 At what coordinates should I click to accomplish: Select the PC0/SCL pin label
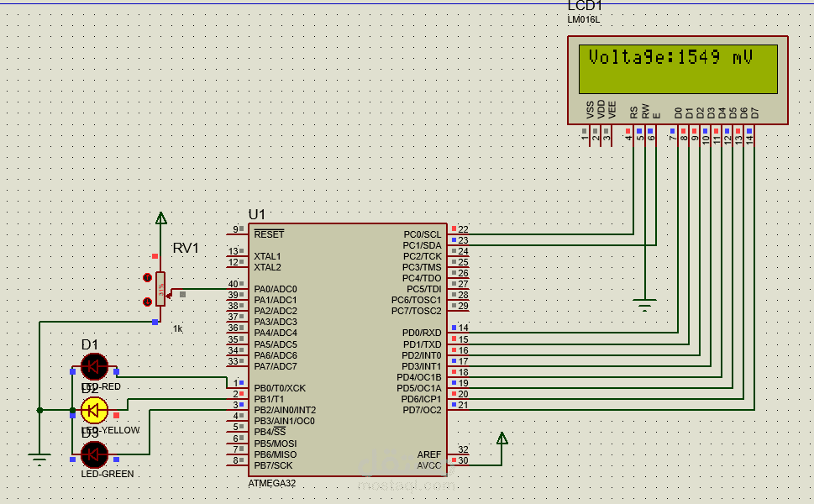(x=423, y=234)
